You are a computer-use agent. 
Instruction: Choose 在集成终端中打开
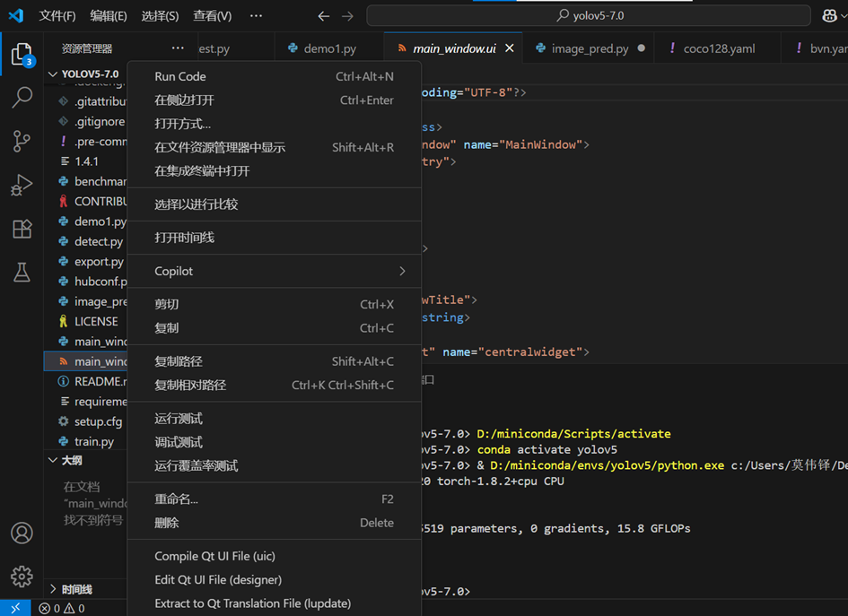click(275, 171)
